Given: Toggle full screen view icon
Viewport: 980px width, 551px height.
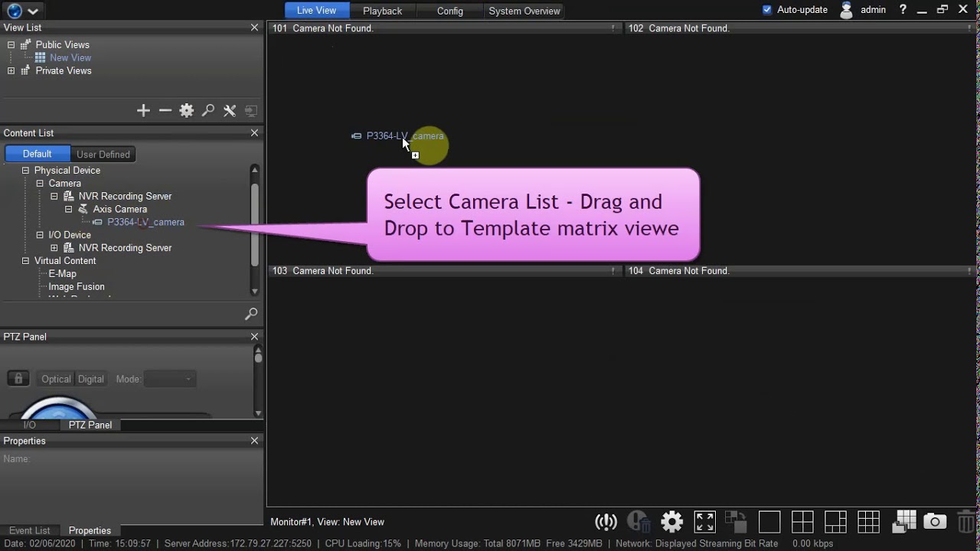Looking at the screenshot, I should pyautogui.click(x=704, y=522).
